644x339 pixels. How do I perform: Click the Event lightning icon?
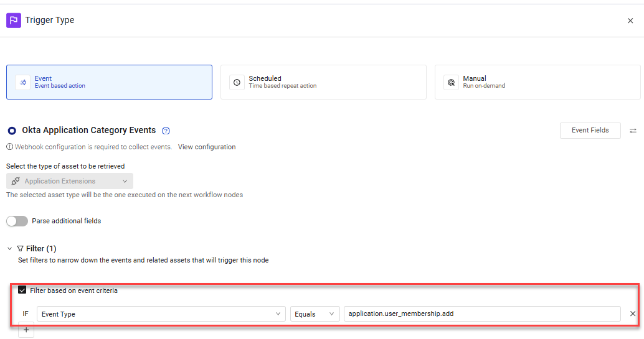click(x=23, y=83)
